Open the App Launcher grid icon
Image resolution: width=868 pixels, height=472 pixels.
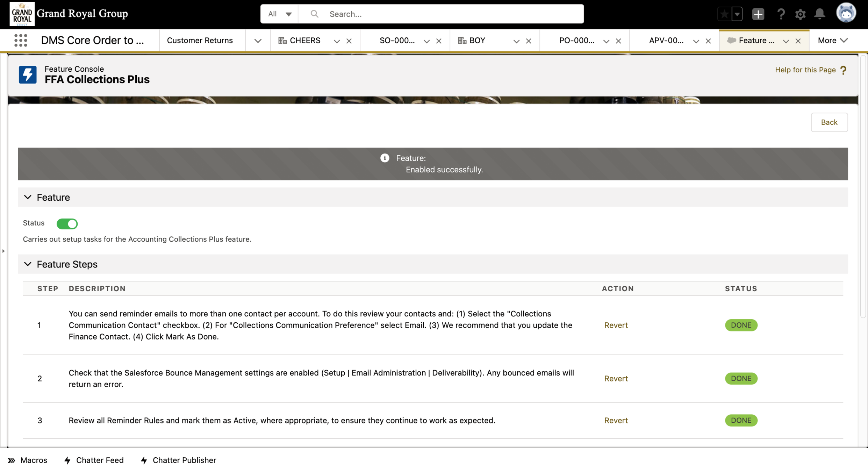[x=21, y=41]
